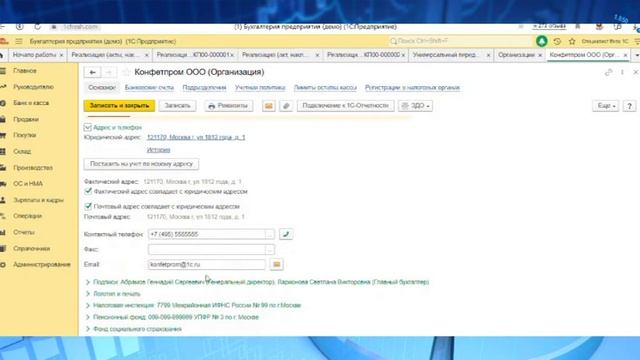The height and width of the screenshot is (360, 640).
Task: Open Продажи section in sidebar
Action: click(26, 119)
